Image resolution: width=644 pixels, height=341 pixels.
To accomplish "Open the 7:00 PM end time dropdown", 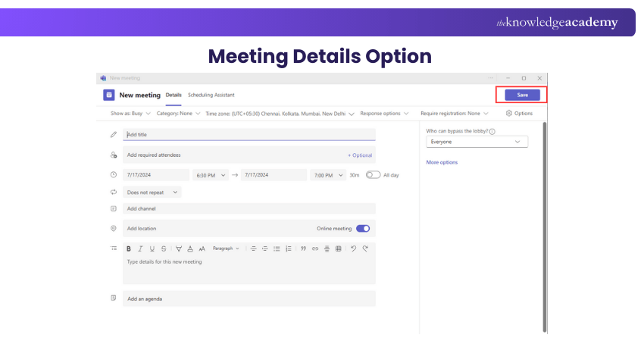I will coord(328,175).
